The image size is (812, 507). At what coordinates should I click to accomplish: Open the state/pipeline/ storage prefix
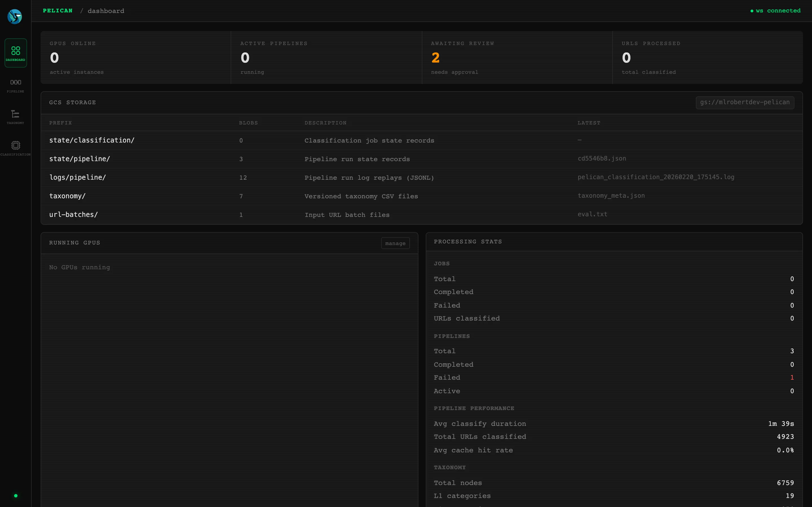(x=80, y=159)
